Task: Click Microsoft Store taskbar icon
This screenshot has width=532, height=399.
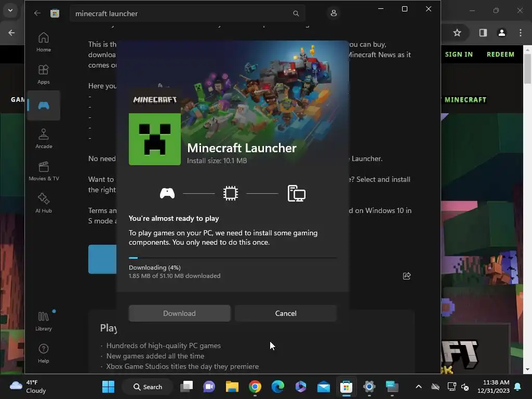Action: (346, 387)
